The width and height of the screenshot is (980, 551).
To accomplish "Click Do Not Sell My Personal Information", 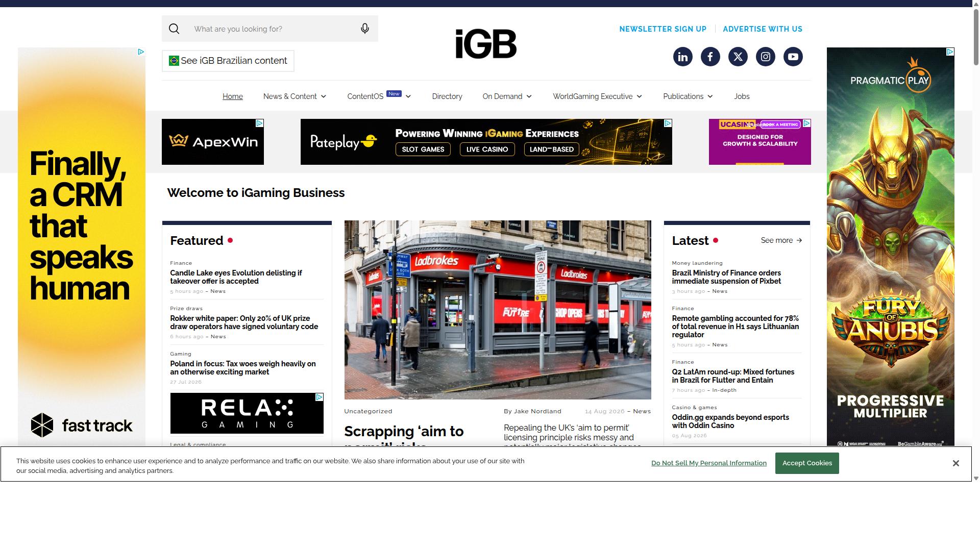I will pyautogui.click(x=709, y=463).
